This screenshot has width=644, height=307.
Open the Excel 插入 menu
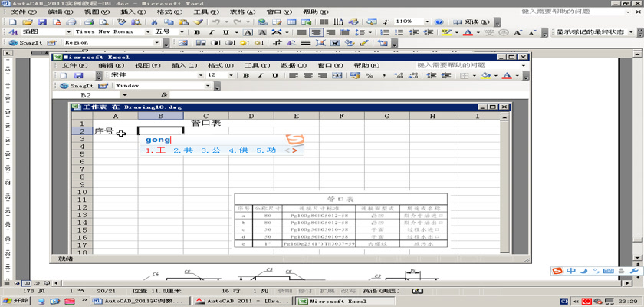[184, 65]
